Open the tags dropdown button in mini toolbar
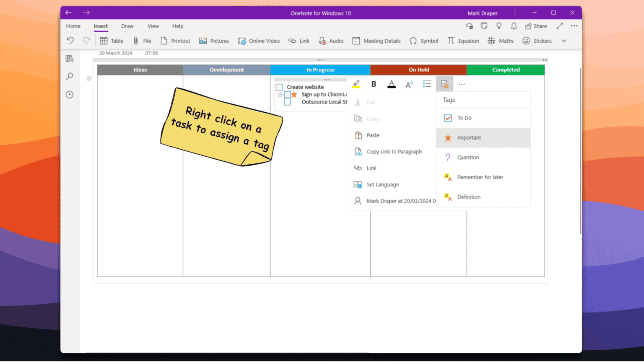 444,84
